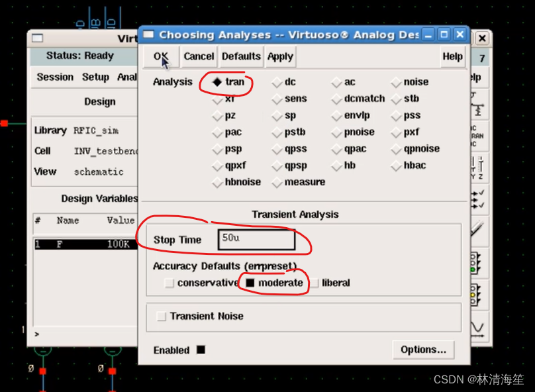Viewport: 535px width, 392px height.
Task: Choose the ac analysis option
Action: 336,82
